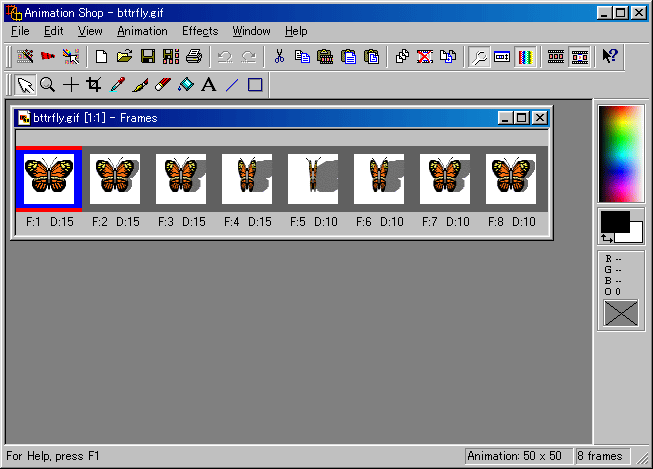The image size is (653, 469).
Task: Select the Zoom magnifier tool
Action: click(47, 85)
